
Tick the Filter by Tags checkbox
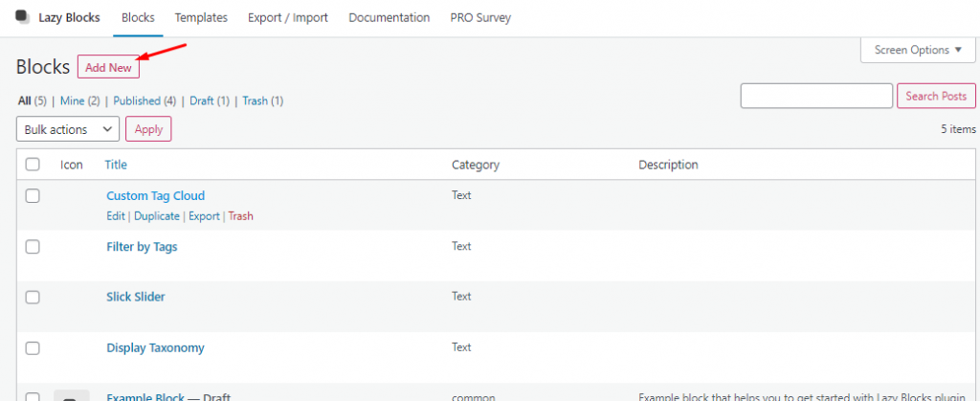33,247
